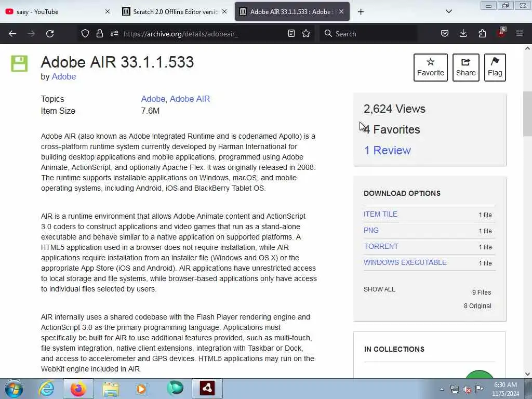This screenshot has width=532, height=399.
Task: Open the Adobe AIR topic link
Action: (x=190, y=99)
